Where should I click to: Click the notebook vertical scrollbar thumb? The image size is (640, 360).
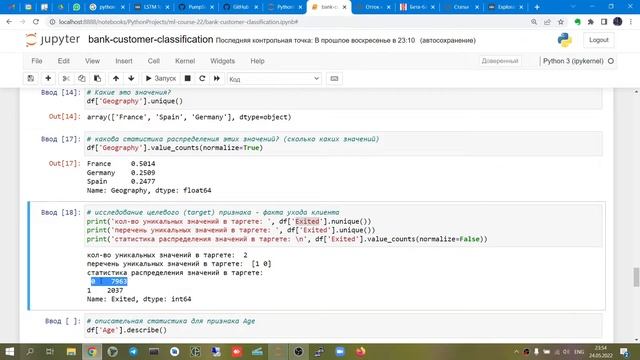[636, 277]
